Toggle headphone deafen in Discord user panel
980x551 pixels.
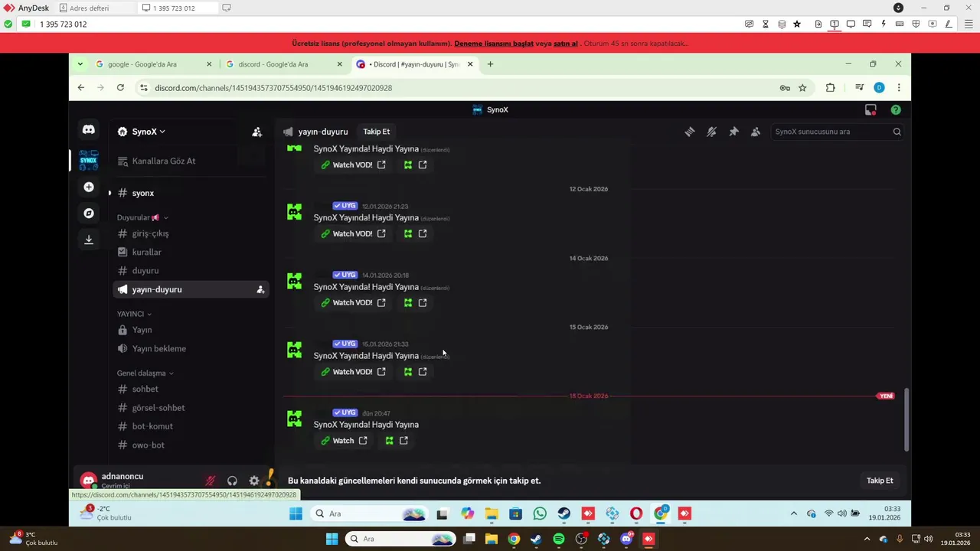click(232, 481)
